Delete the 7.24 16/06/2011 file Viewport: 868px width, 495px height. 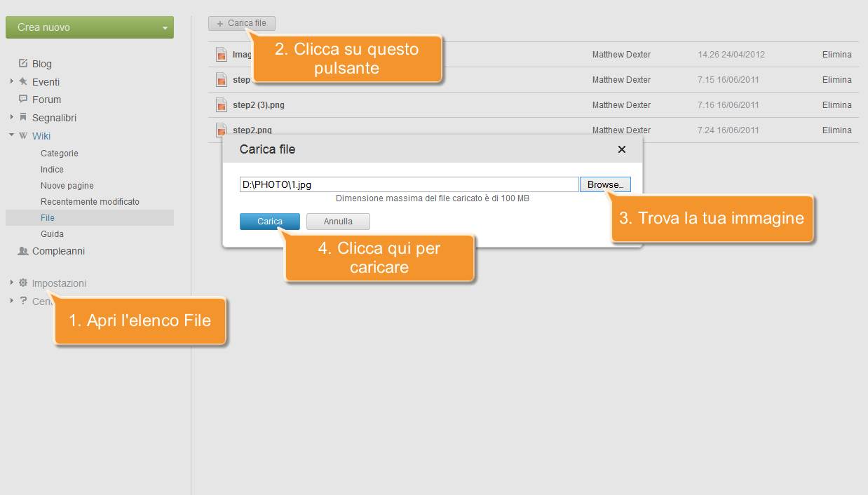pyautogui.click(x=837, y=130)
